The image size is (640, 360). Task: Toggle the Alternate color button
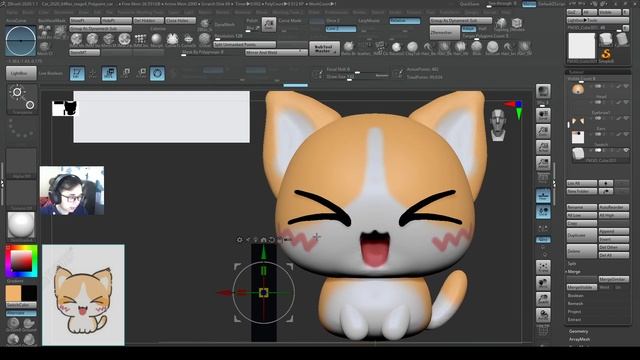click(x=21, y=313)
